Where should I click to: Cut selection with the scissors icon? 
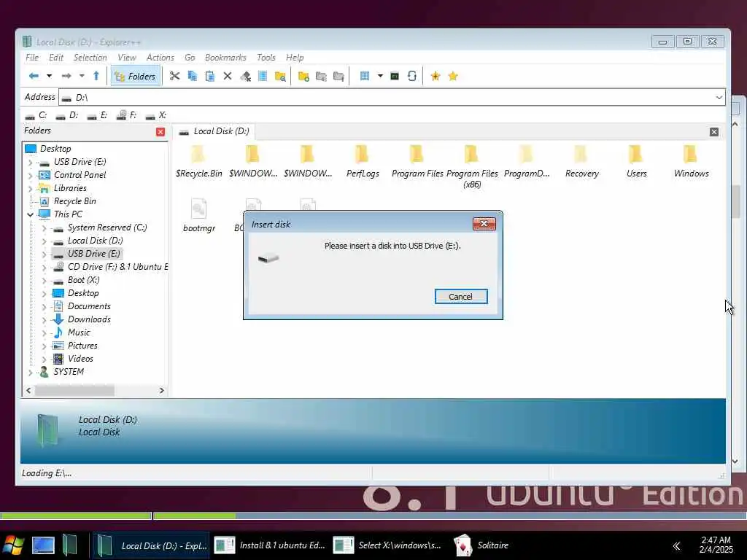pos(175,76)
